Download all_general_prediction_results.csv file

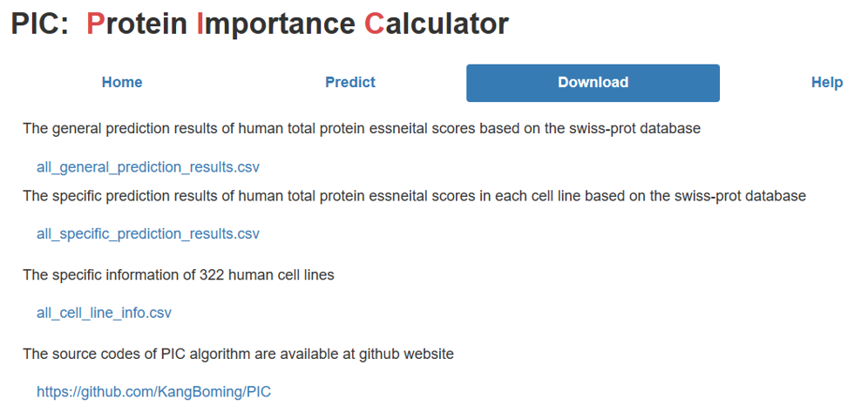click(148, 167)
